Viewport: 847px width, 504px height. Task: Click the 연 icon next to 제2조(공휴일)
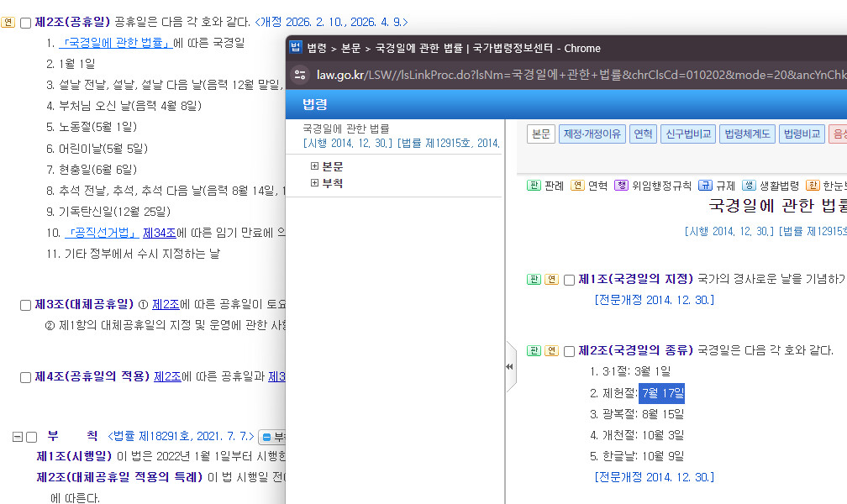[8, 23]
